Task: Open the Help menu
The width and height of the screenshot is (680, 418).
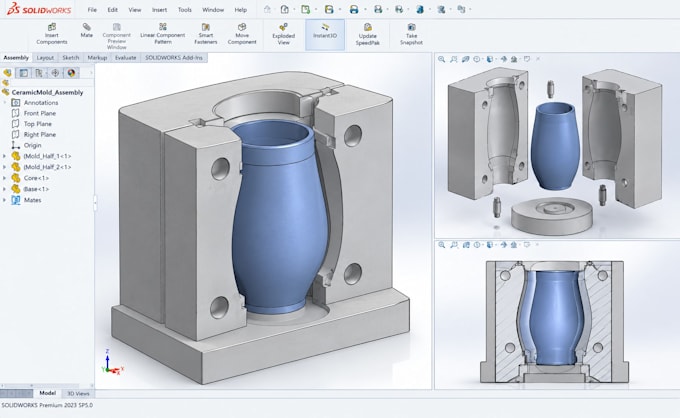Action: [241, 10]
